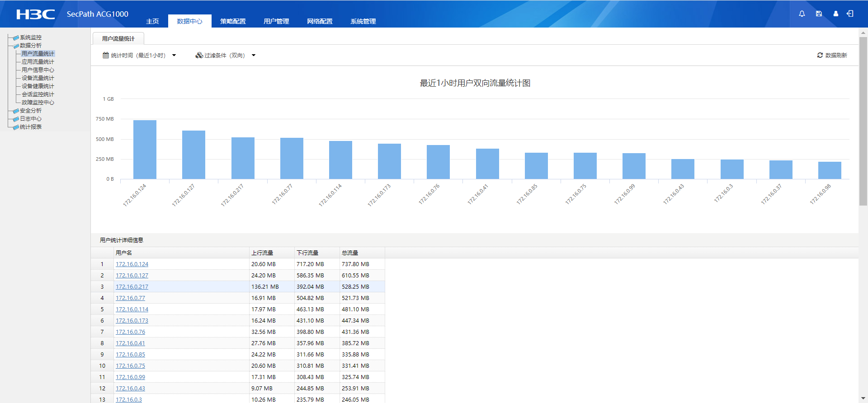This screenshot has height=403, width=868.
Task: Select the 用户流量统计 content tab
Action: pyautogui.click(x=118, y=39)
